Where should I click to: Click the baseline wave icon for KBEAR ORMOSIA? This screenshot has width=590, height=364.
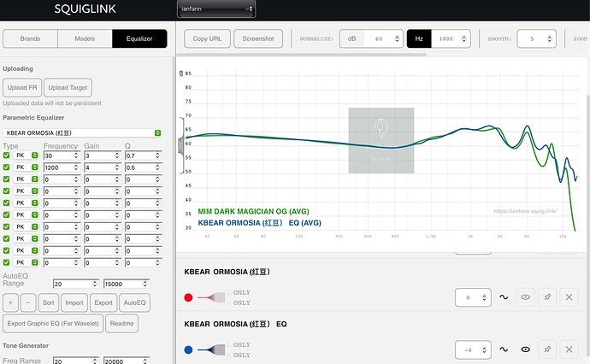pyautogui.click(x=504, y=297)
